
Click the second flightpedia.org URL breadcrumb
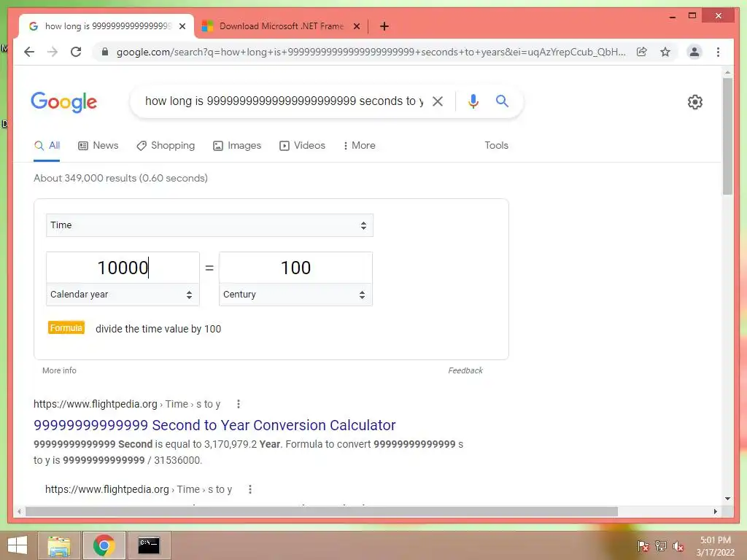(138, 489)
